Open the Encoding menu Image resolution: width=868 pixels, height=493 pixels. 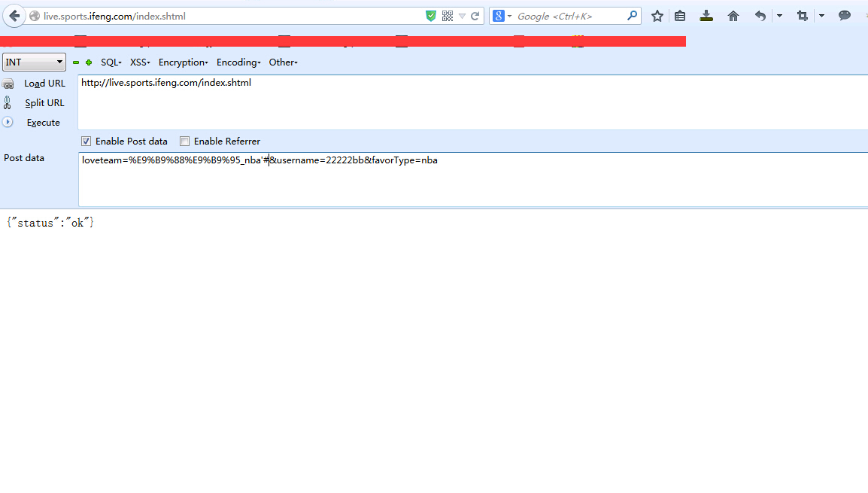[238, 62]
